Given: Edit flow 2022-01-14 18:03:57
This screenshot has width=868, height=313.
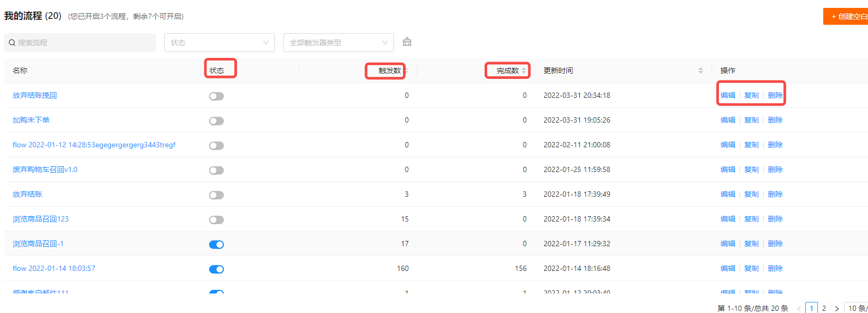Looking at the screenshot, I should (728, 268).
